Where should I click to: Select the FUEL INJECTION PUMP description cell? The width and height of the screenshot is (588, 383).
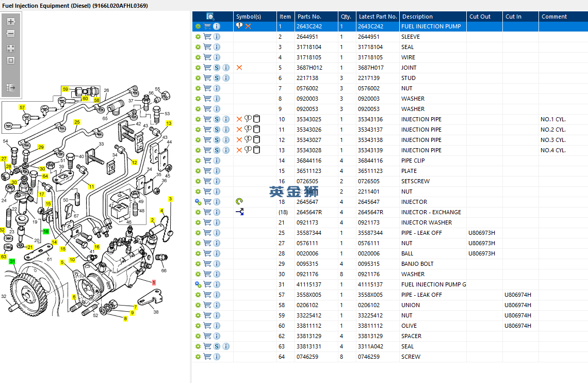click(433, 26)
